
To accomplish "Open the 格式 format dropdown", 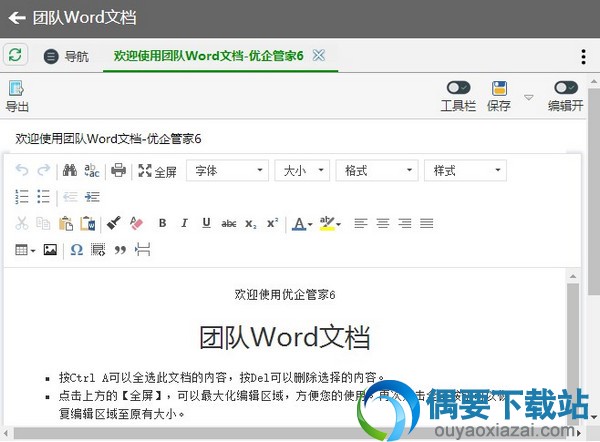I will point(377,170).
